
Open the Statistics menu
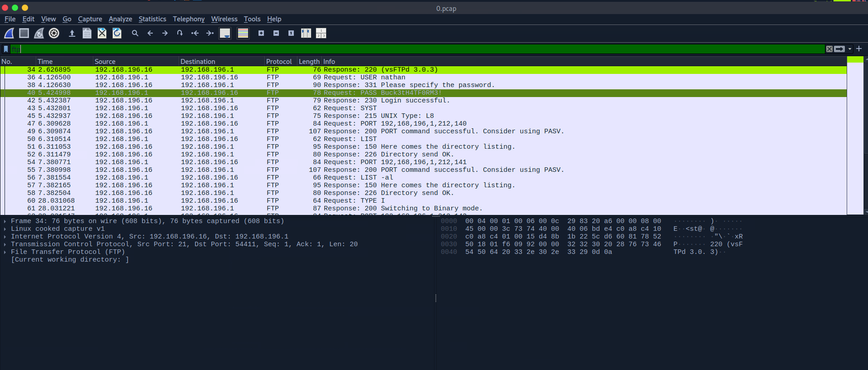tap(152, 19)
